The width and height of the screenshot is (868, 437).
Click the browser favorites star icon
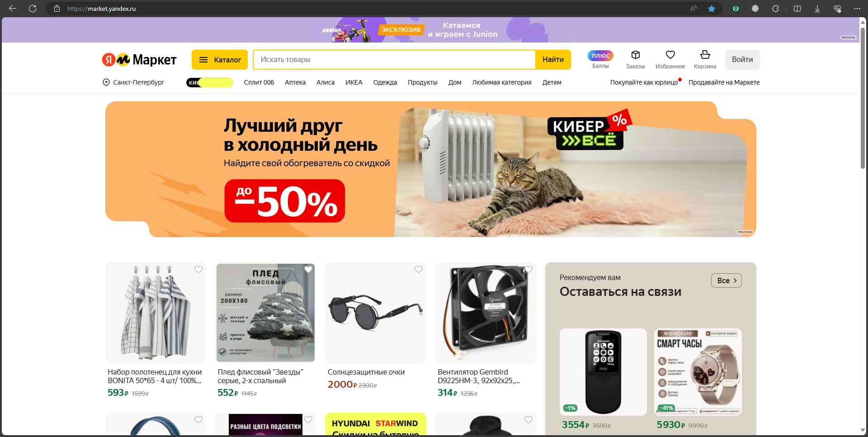[x=712, y=9]
